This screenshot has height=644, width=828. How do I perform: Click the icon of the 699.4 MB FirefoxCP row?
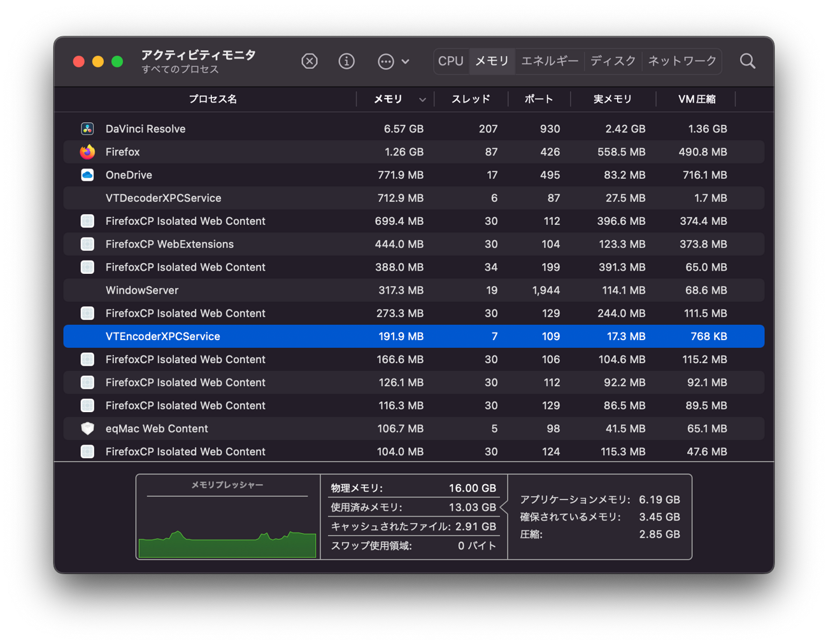coord(87,221)
